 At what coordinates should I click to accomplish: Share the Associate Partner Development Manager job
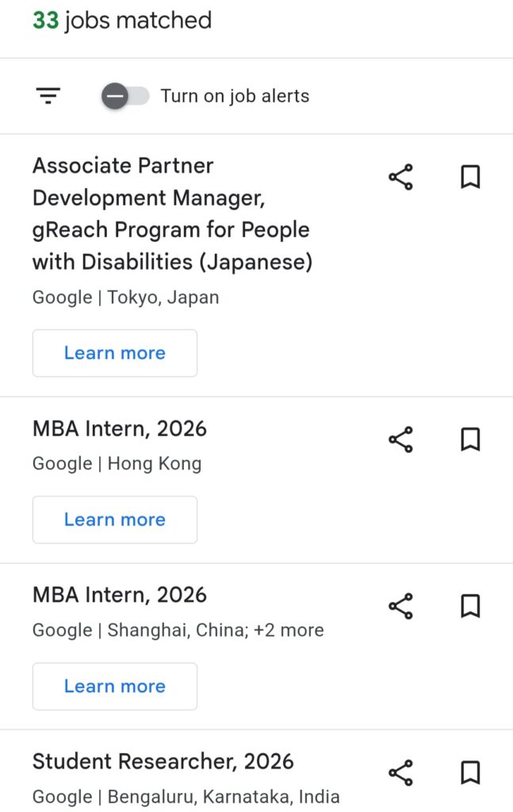pos(400,177)
